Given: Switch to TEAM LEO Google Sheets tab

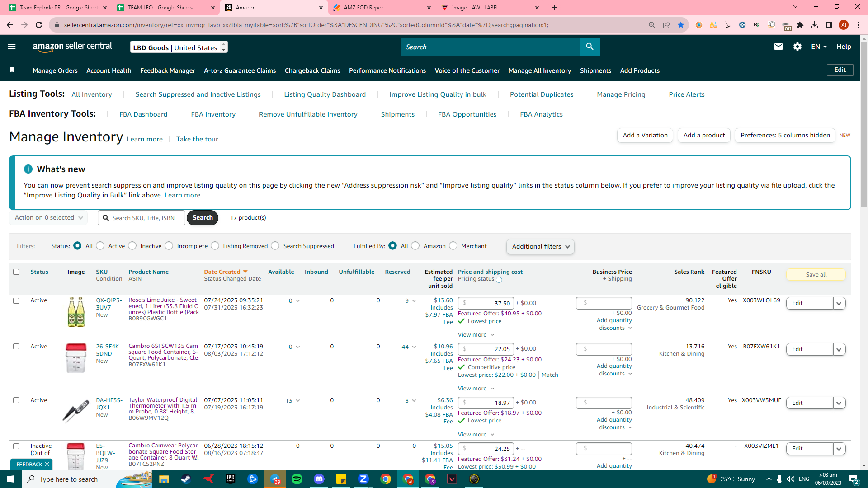Looking at the screenshot, I should (165, 8).
